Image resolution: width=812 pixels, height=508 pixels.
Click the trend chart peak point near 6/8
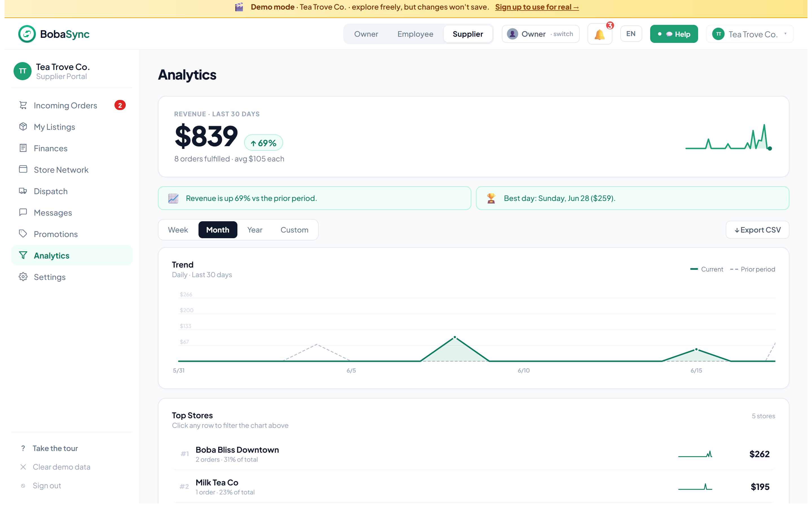pos(455,337)
